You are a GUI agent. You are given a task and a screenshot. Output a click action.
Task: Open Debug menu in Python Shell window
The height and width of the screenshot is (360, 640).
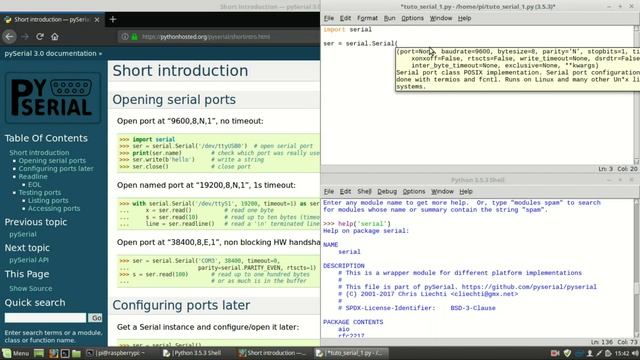(387, 191)
